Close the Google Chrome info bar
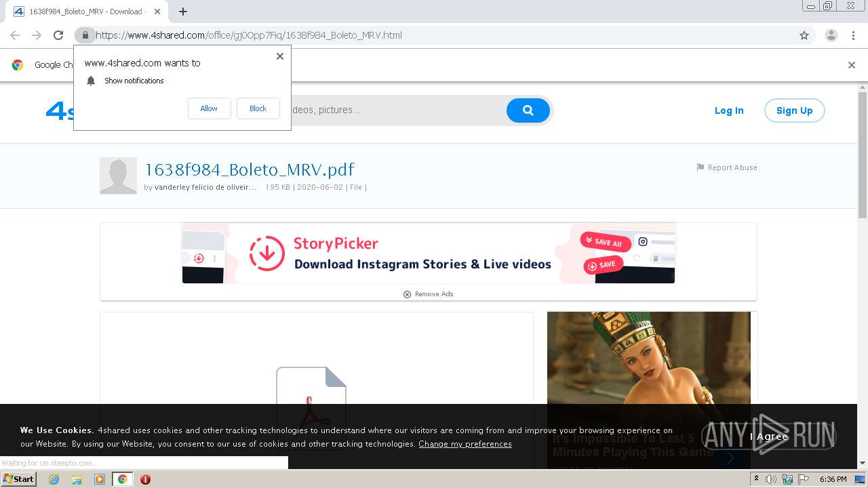This screenshot has width=868, height=488. (851, 65)
